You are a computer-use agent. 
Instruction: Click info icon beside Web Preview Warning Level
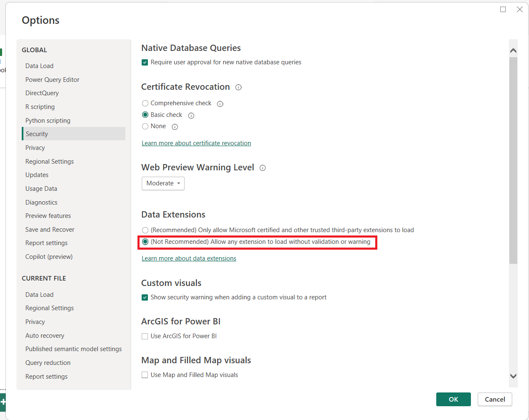262,168
